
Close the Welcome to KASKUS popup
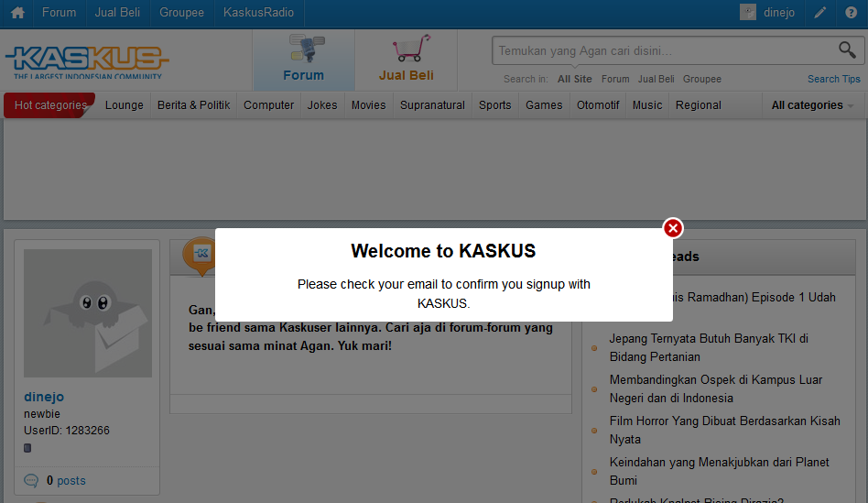click(x=673, y=228)
